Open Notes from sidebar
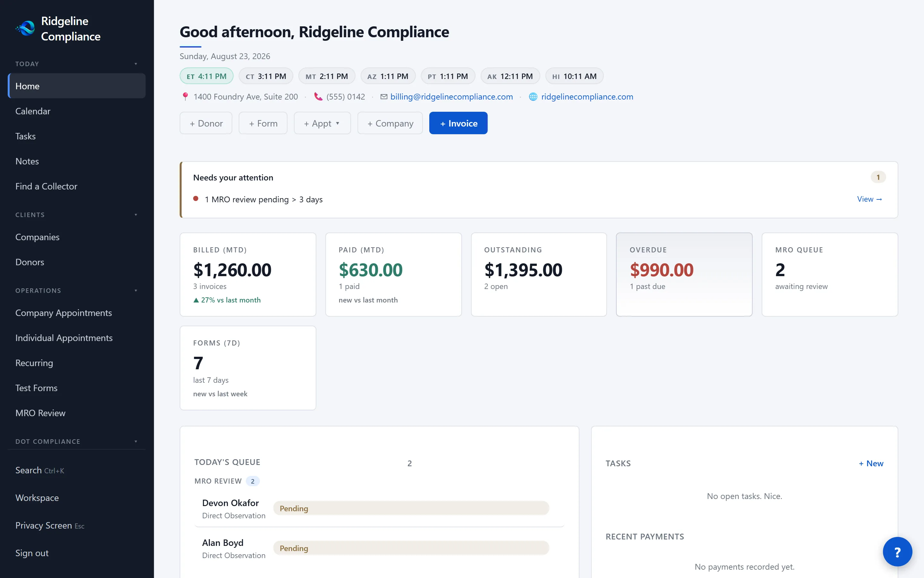The image size is (924, 578). click(x=76, y=161)
